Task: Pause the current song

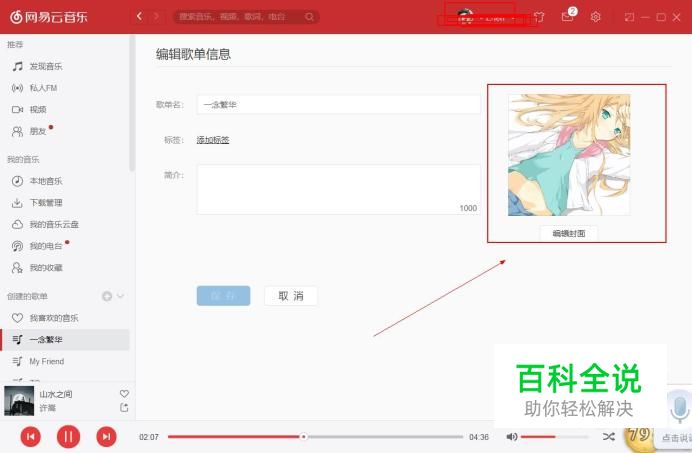Action: click(x=68, y=437)
